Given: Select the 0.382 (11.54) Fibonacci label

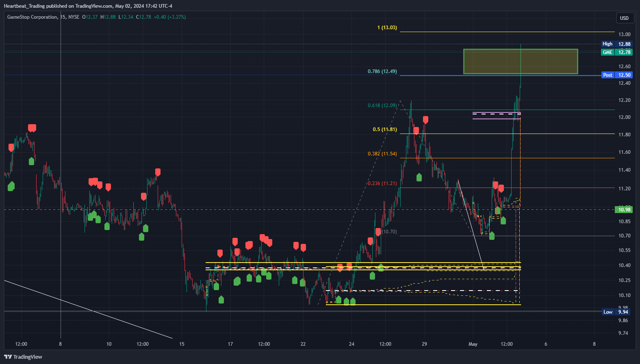Looking at the screenshot, I should click(x=382, y=154).
